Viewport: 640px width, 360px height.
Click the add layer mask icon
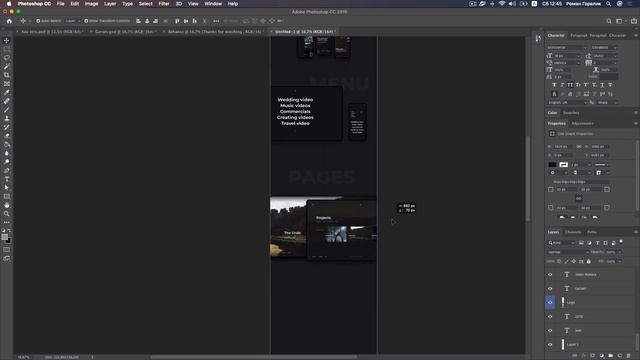click(x=593, y=356)
